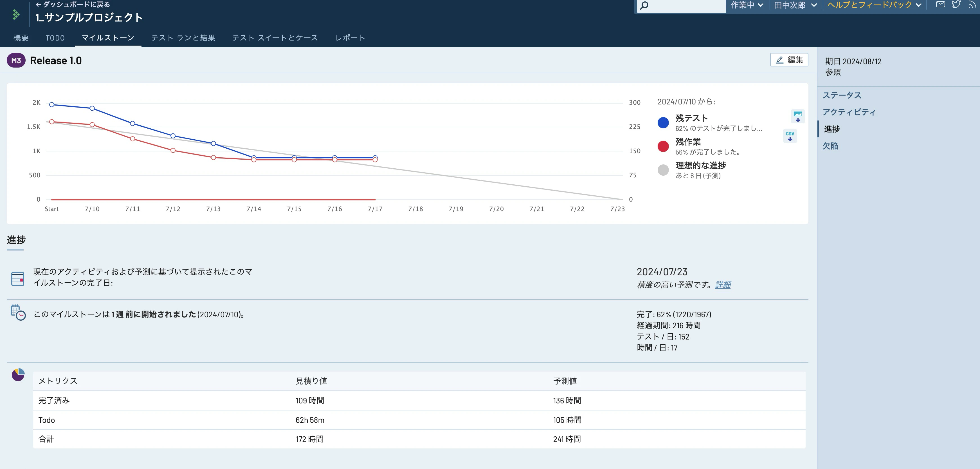Click the あと 6 日(予測) legend text
This screenshot has width=980, height=469.
698,175
